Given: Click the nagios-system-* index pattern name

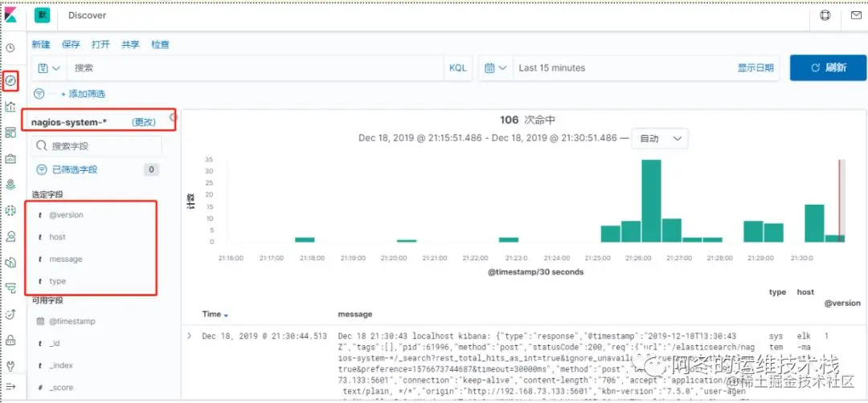Looking at the screenshot, I should (68, 121).
